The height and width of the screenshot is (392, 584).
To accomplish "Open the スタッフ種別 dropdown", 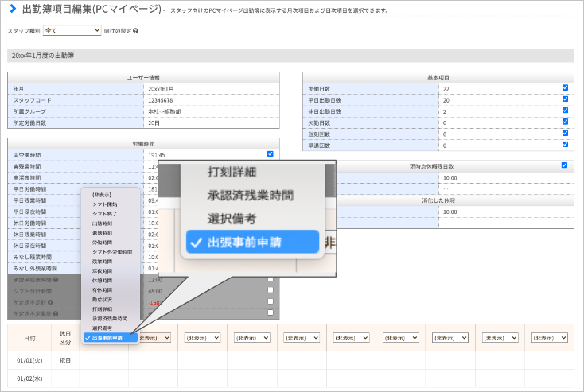I will coord(72,30).
